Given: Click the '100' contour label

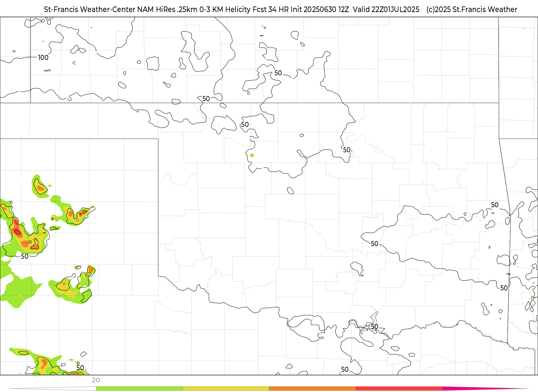Looking at the screenshot, I should 43,57.
